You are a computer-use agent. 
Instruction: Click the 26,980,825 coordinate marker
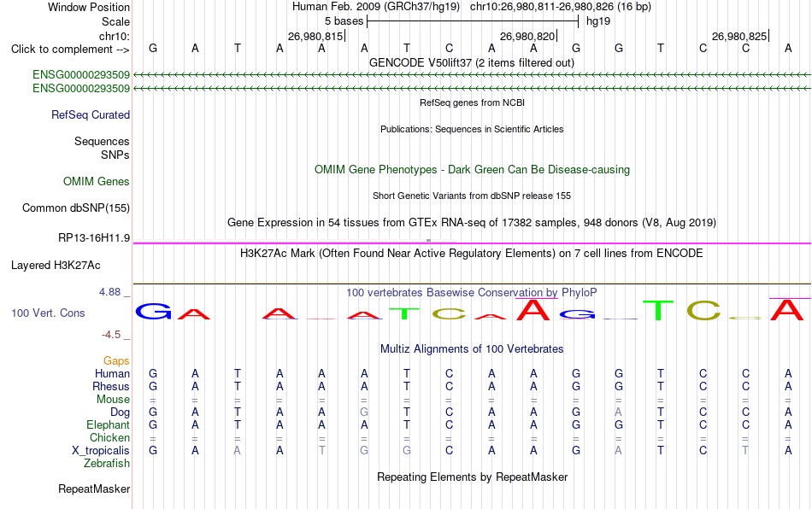pos(739,36)
